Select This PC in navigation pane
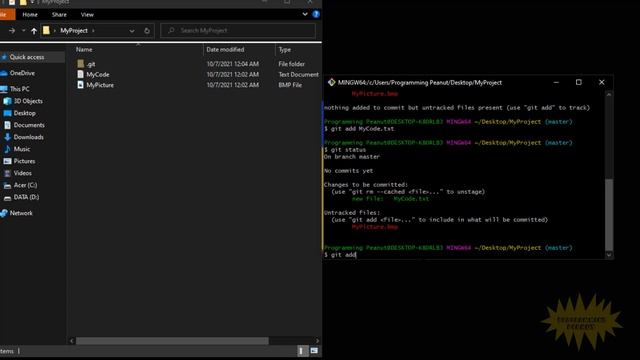This screenshot has height=360, width=640. pyautogui.click(x=20, y=89)
